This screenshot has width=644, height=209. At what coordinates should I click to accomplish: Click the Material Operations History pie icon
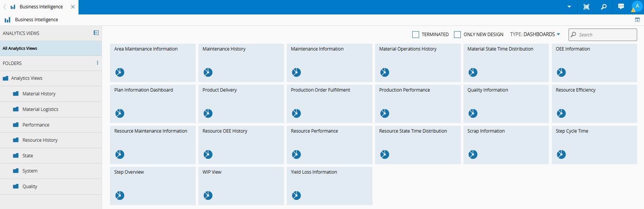pos(385,72)
